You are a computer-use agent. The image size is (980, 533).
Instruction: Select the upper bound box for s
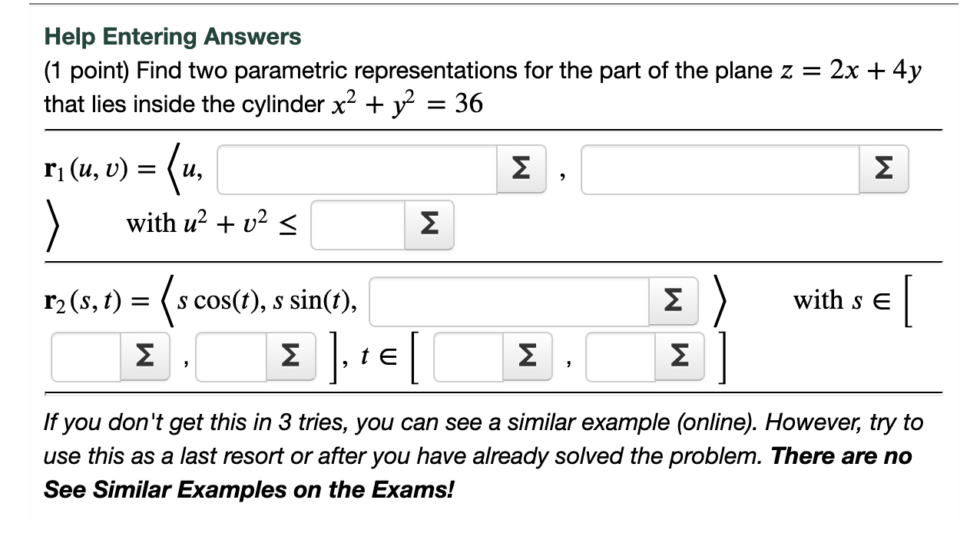pos(230,355)
